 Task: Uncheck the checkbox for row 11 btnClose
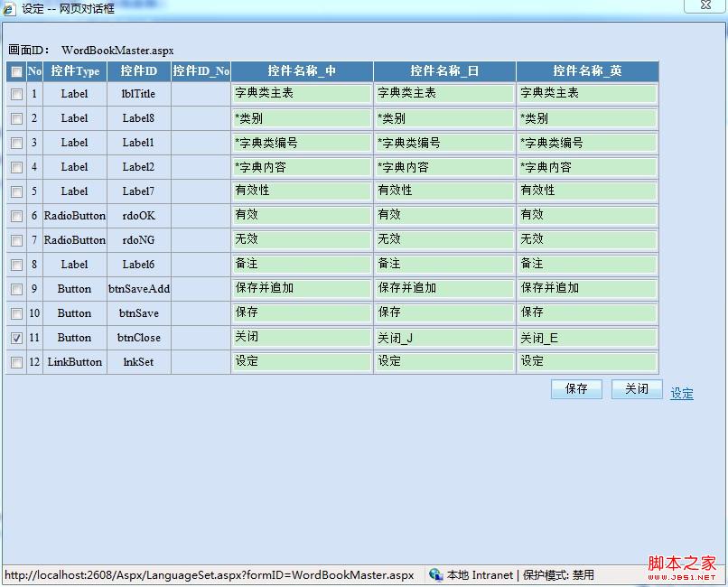click(16, 338)
